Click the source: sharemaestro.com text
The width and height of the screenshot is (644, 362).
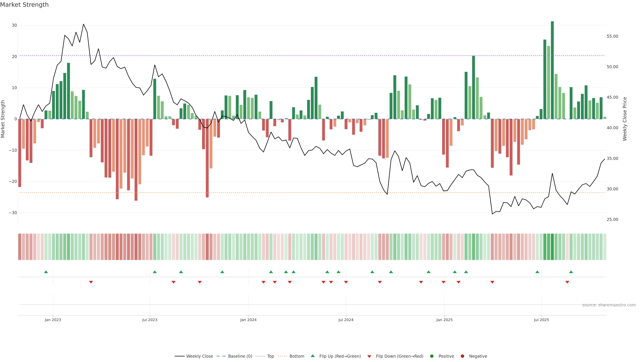coord(609,305)
